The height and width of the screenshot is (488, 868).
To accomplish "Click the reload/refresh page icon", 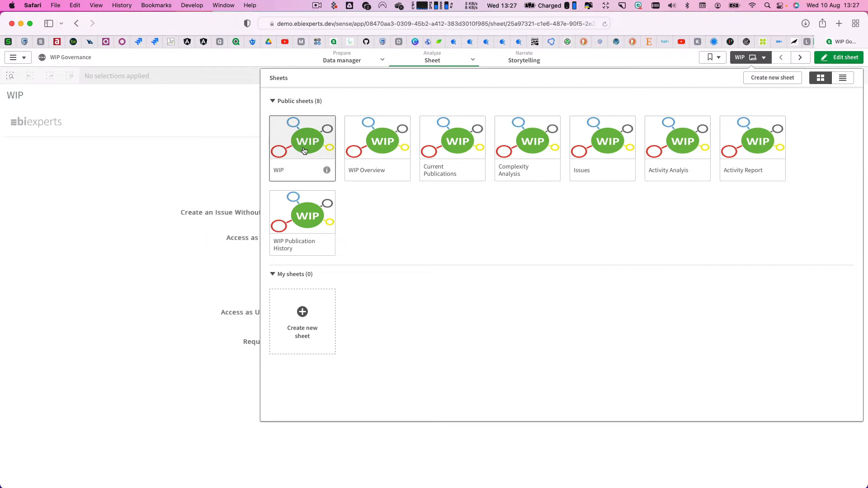I will click(x=605, y=23).
